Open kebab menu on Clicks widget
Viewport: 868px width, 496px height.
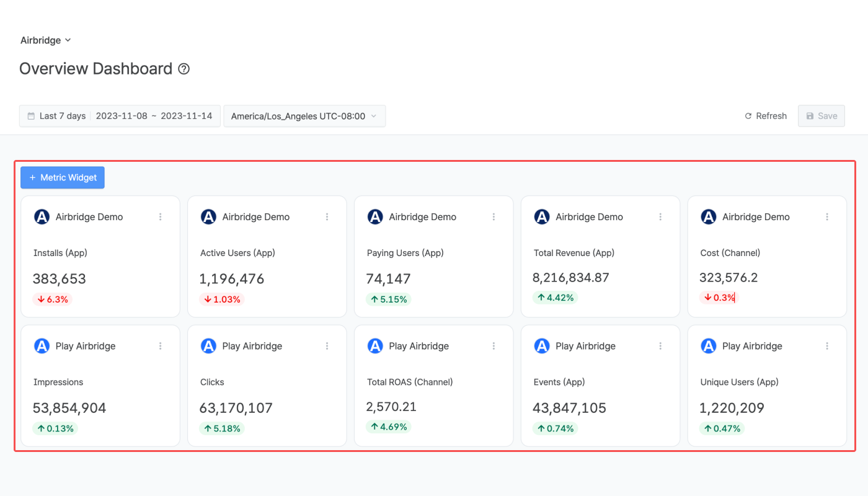click(x=327, y=346)
